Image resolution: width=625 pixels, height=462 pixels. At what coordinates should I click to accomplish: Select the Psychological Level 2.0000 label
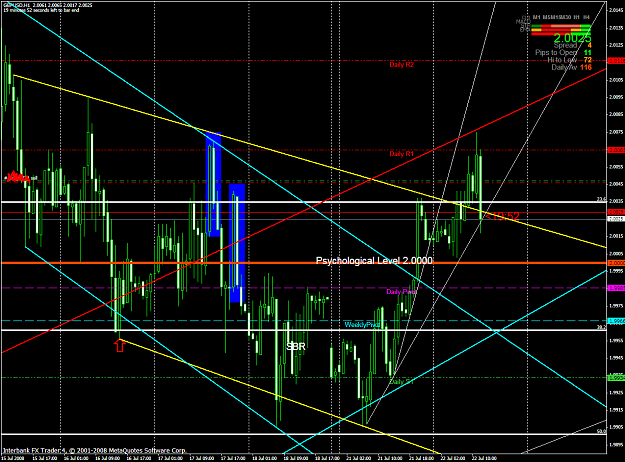point(374,261)
